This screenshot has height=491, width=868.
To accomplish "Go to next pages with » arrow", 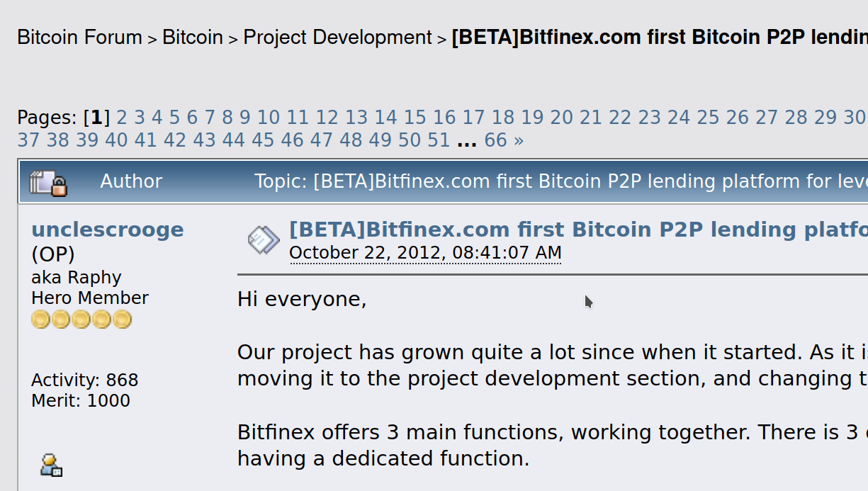I will pos(519,140).
